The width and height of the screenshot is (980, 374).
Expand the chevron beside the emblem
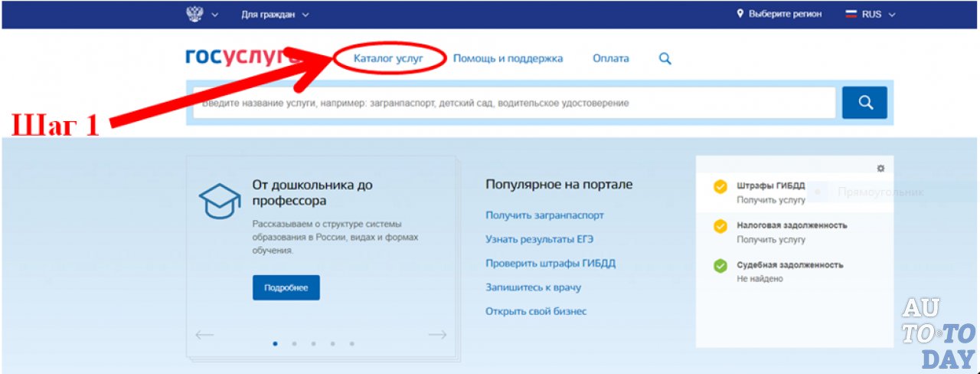[x=214, y=15]
